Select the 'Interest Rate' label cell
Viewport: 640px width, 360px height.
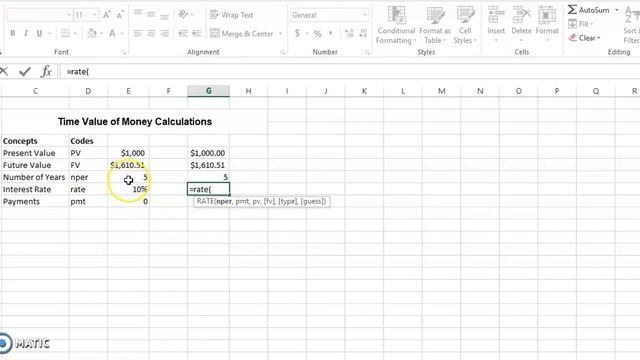click(x=35, y=189)
